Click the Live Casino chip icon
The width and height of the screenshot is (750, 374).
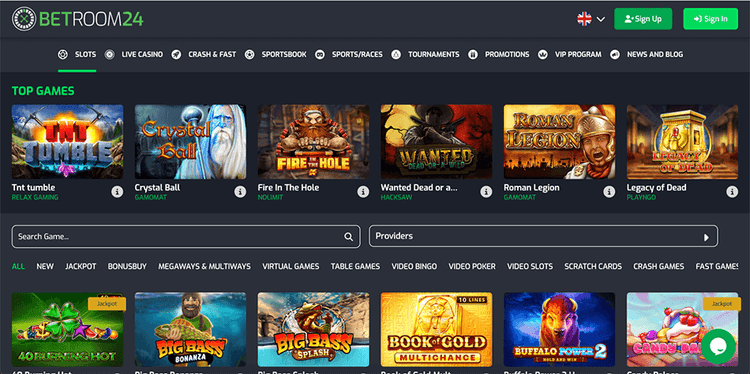coord(110,55)
